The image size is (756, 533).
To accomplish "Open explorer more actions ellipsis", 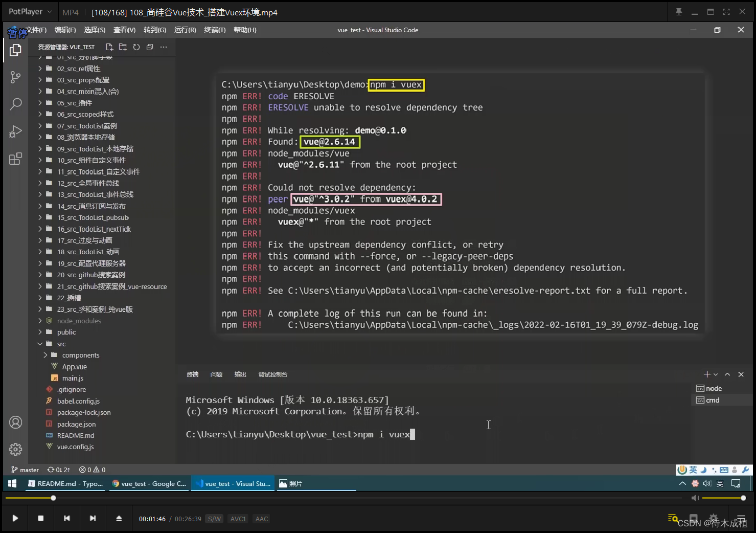I will pos(164,47).
